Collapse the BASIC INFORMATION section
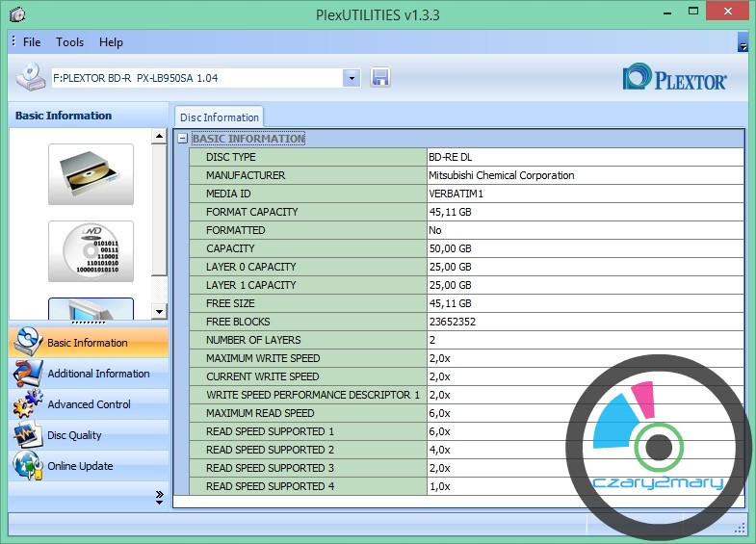Viewport: 756px width, 544px height. (x=182, y=139)
